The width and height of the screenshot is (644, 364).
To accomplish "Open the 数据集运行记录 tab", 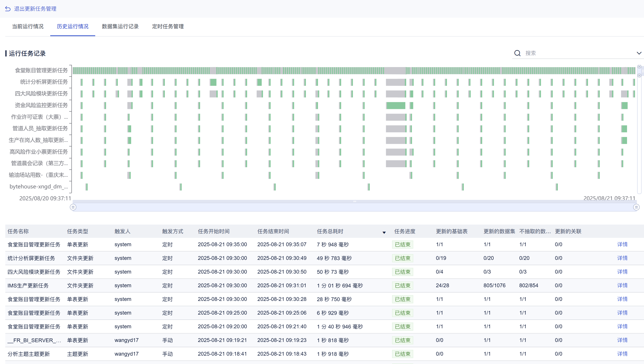I will 120,26.
